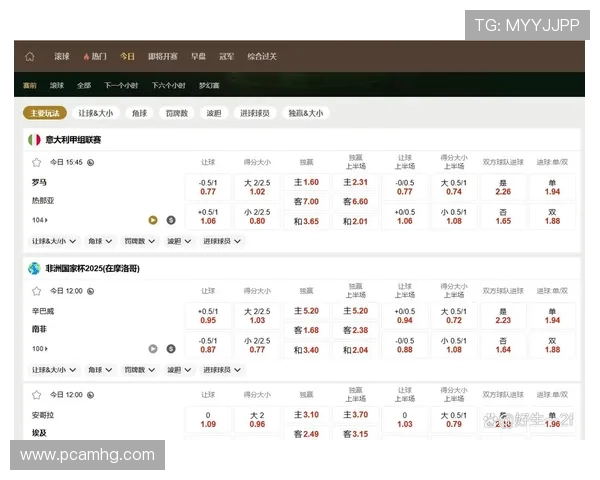Expand 让球&大/小 dropdown under 罗马 match
This screenshot has height=480, width=600.
pos(54,241)
